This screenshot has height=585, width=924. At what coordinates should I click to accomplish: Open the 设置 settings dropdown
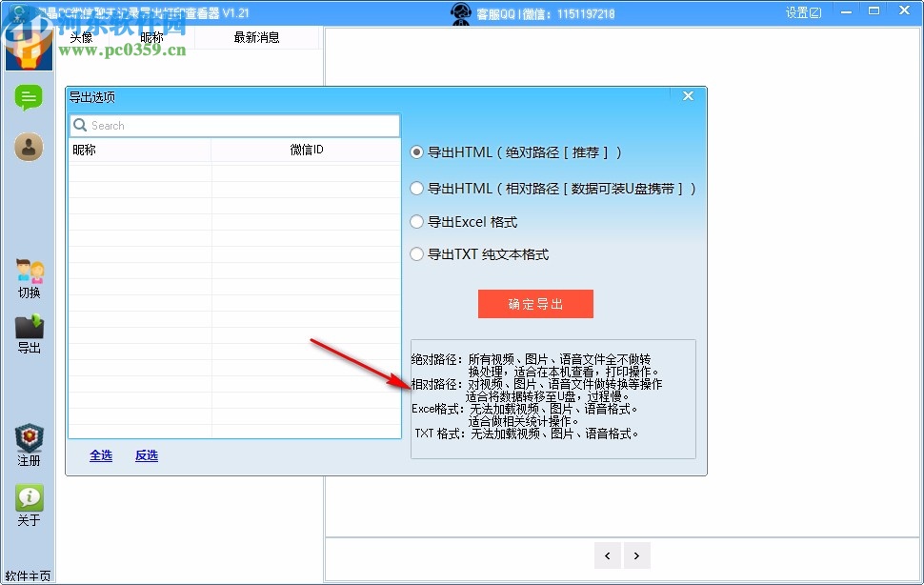803,11
